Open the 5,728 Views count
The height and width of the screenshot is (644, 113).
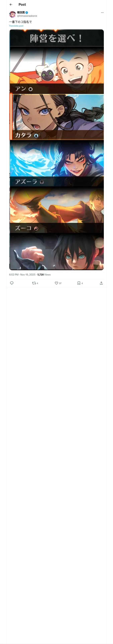pos(44,275)
